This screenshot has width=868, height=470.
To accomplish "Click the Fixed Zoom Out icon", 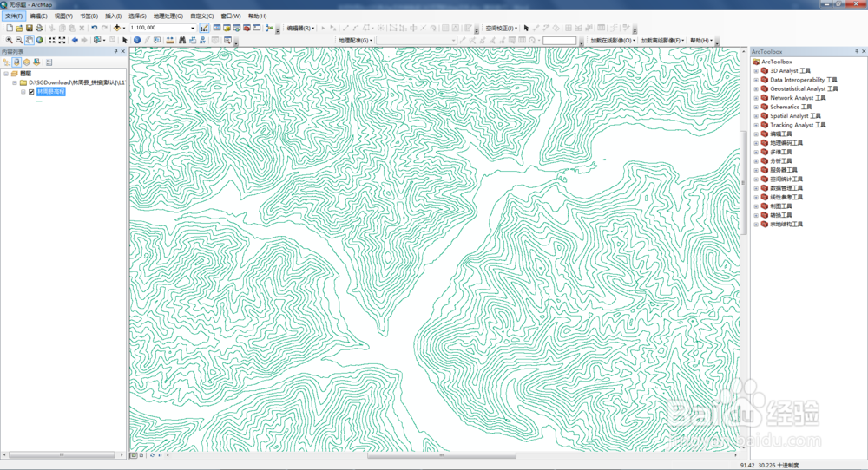I will click(x=62, y=41).
